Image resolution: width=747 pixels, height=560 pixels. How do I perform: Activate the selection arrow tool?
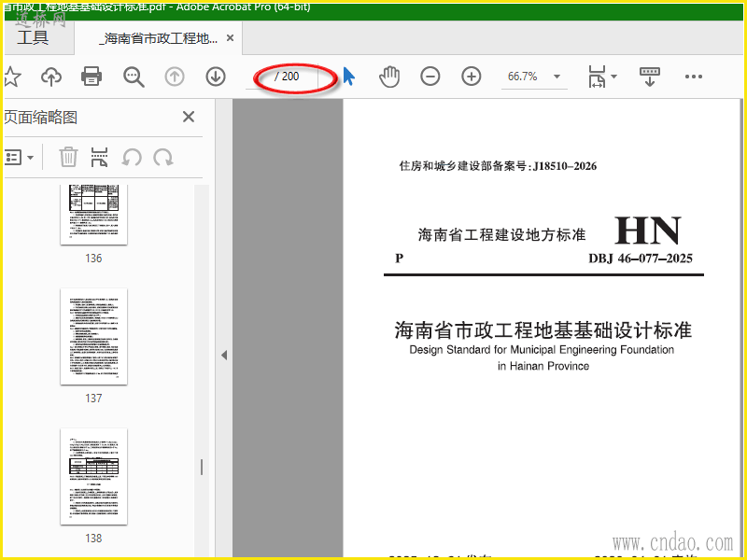tap(349, 77)
